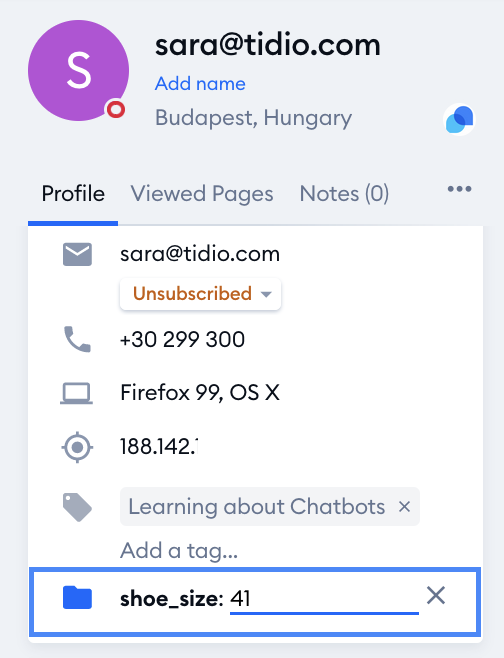Open the Unsubscribed status dropdown
This screenshot has width=504, height=658.
click(x=200, y=294)
